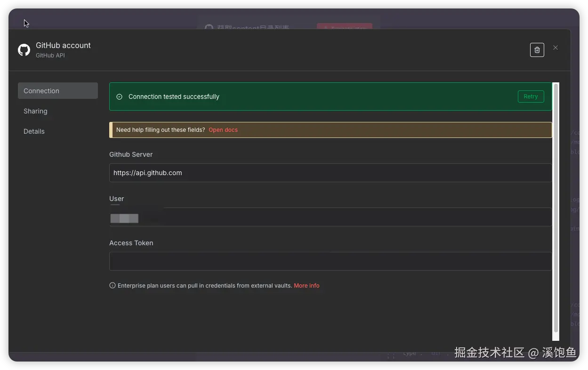Screen dimensions: 588x370
Task: Select the Connection tab
Action: [x=58, y=91]
